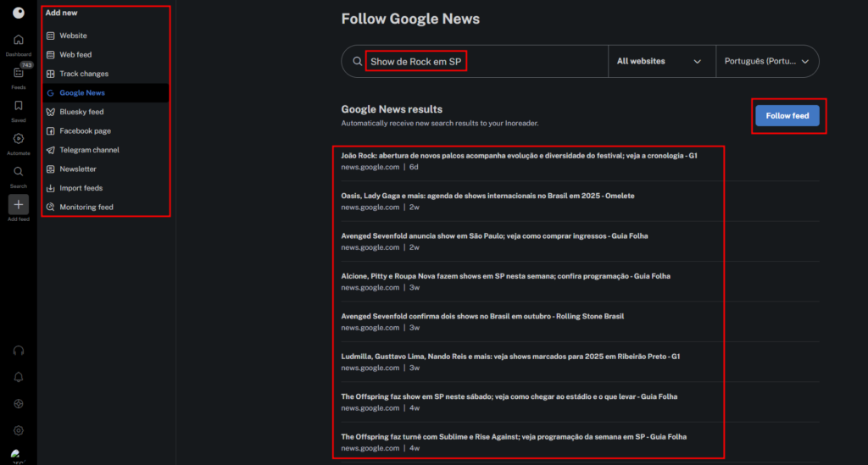
Task: Click the Facebook page icon
Action: click(50, 131)
